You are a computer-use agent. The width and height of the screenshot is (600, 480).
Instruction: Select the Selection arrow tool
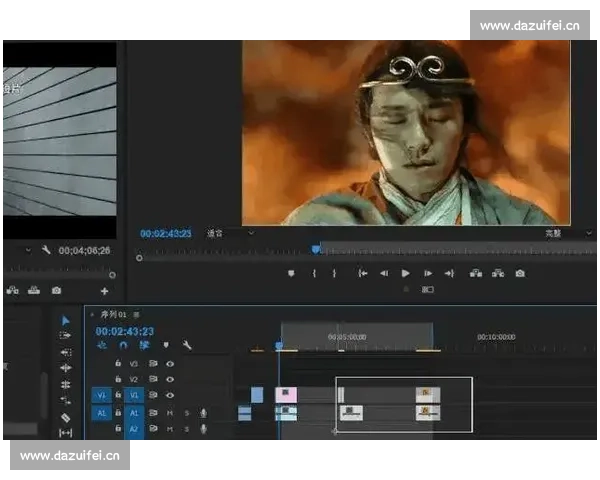[x=66, y=321]
